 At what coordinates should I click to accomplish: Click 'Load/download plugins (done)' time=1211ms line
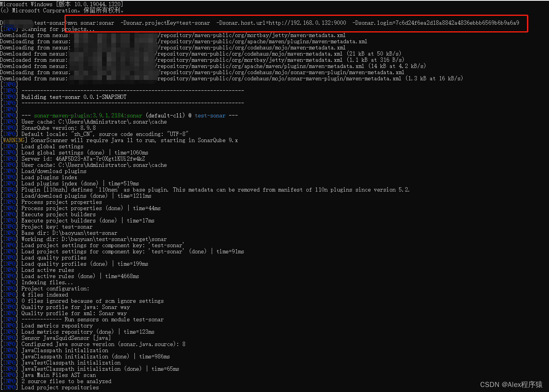pyautogui.click(x=76, y=196)
